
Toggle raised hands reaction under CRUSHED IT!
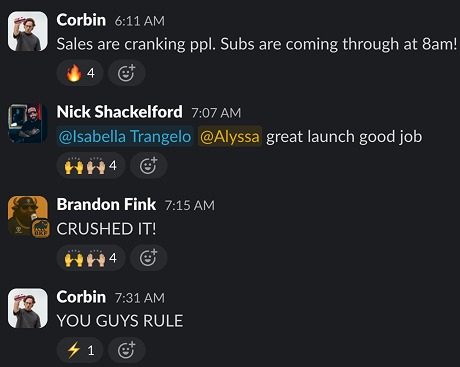click(x=91, y=258)
